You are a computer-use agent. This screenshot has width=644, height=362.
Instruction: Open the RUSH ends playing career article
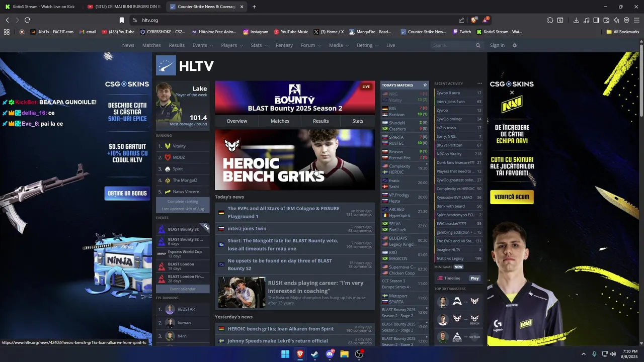coord(295,292)
